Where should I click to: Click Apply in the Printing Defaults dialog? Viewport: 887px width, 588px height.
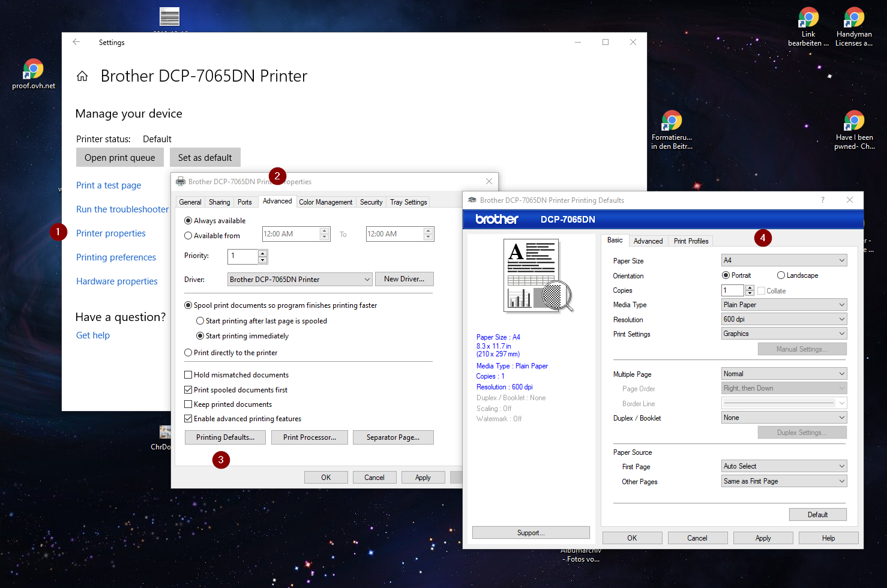click(x=763, y=538)
